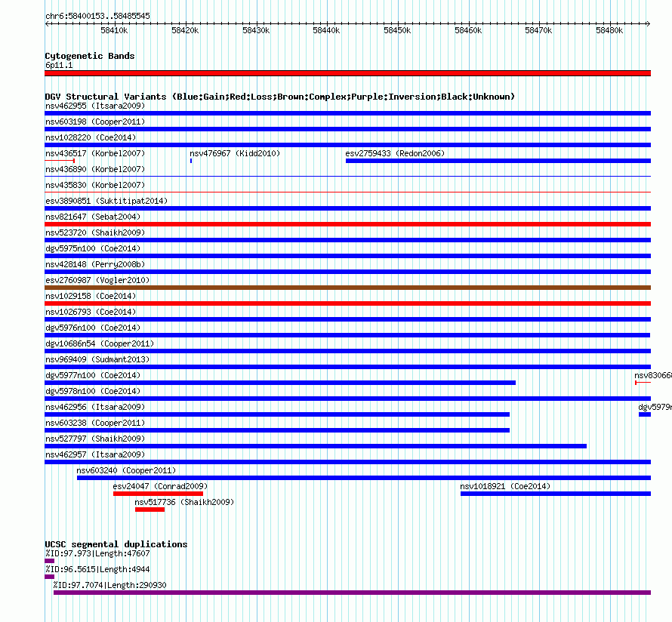The image size is (672, 622).
Task: Select the esv24047 (Conrad2009) label
Action: [160, 486]
